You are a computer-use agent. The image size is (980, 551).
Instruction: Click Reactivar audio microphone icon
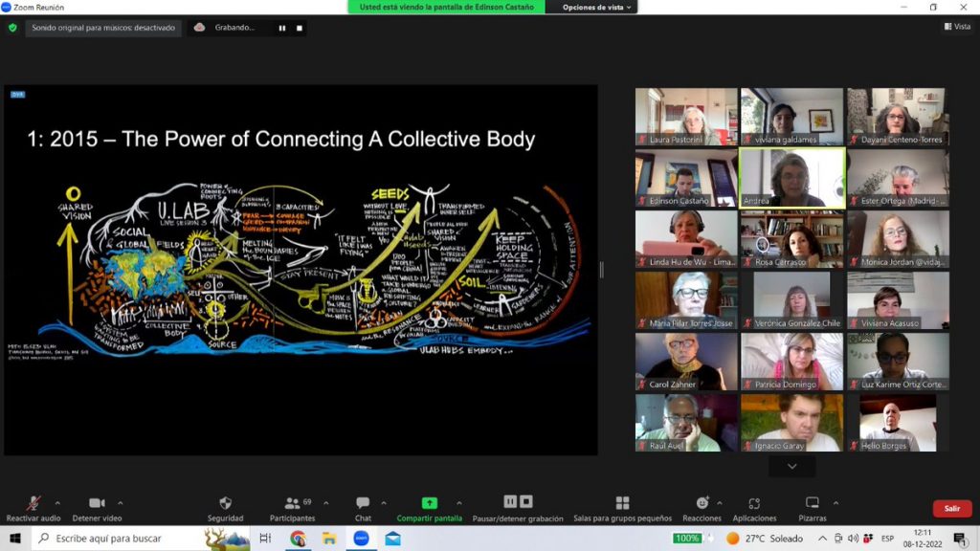[x=33, y=503]
